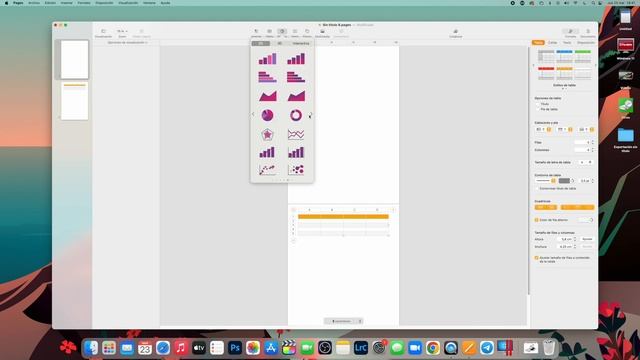
Task: Open Google Chrome from the Dock
Action: click(433, 348)
